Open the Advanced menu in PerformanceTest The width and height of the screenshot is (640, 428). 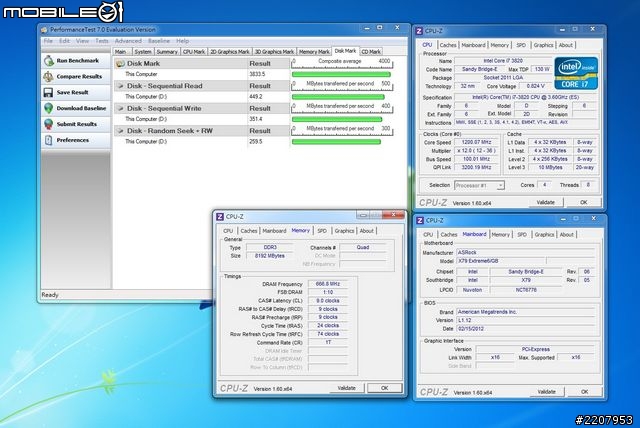tap(128, 41)
